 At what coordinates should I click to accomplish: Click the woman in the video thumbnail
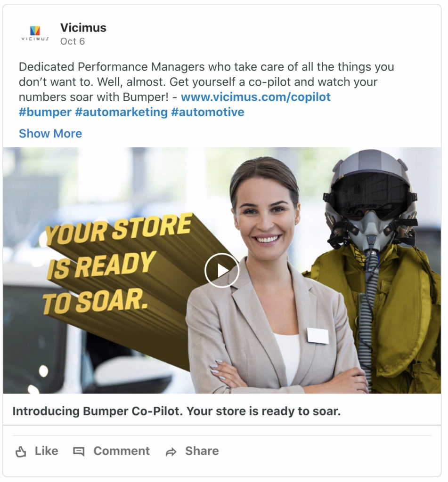(271, 275)
